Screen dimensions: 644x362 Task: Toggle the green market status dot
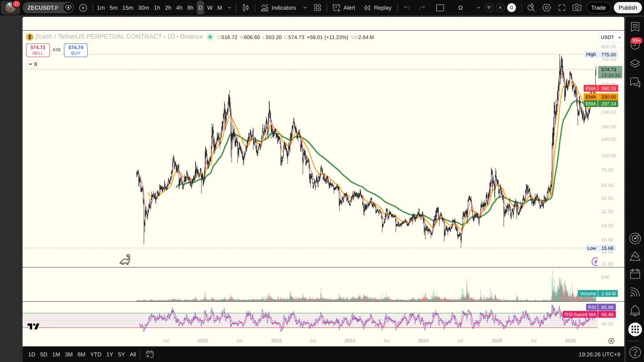(x=210, y=37)
